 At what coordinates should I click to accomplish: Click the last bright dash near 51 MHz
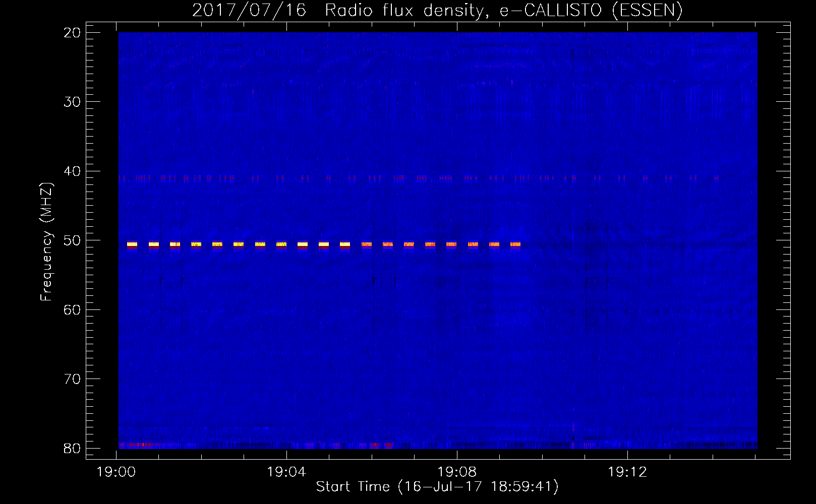click(515, 245)
